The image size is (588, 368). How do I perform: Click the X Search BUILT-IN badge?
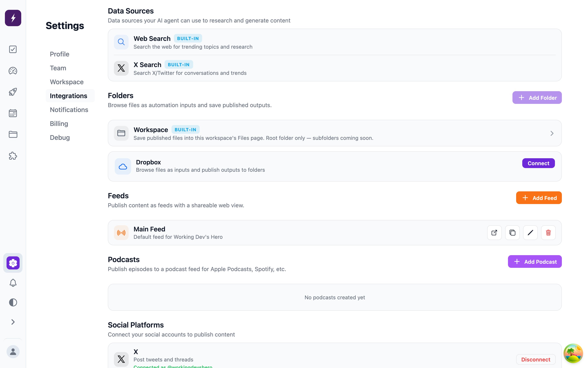(x=179, y=64)
